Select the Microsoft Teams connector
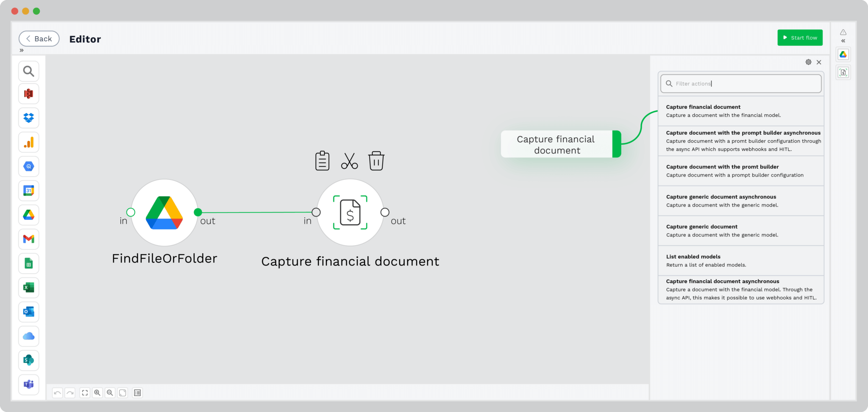 pyautogui.click(x=28, y=384)
